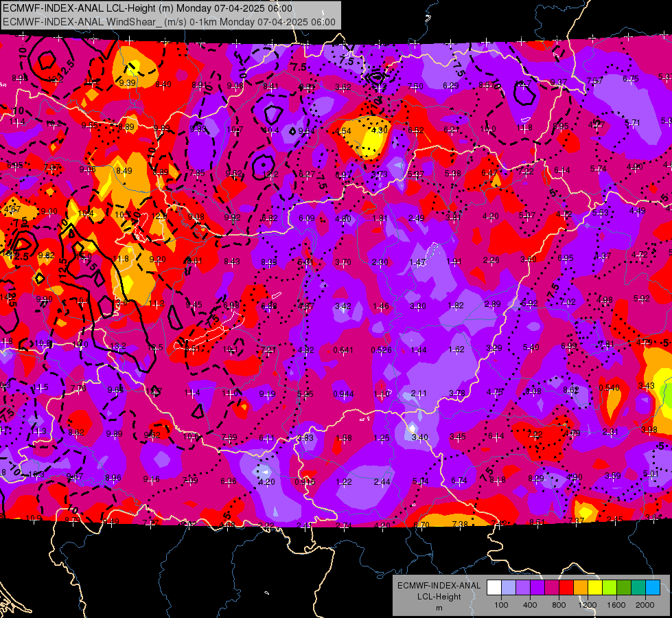Click the dark green legend swatch
Image resolution: width=672 pixels, height=618 pixels.
coord(623,588)
